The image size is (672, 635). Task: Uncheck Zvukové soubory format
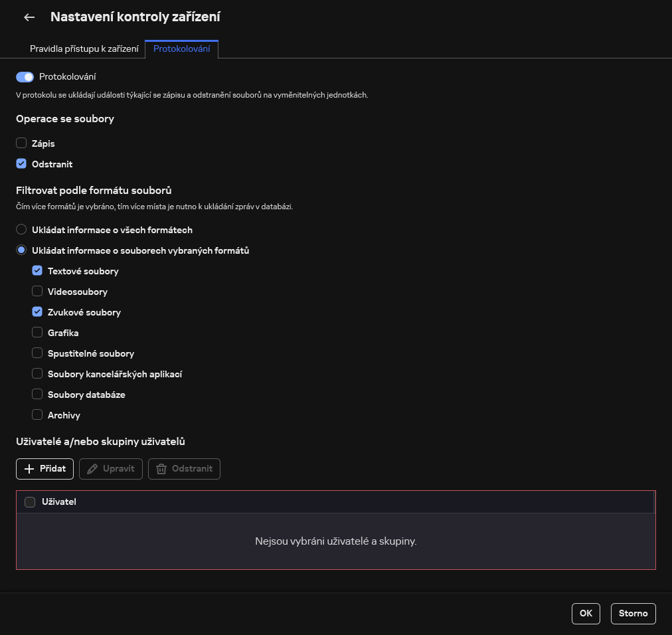click(37, 312)
